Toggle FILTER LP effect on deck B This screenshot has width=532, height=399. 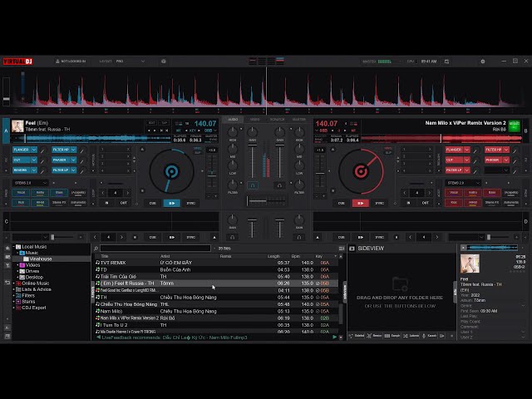[x=455, y=170]
